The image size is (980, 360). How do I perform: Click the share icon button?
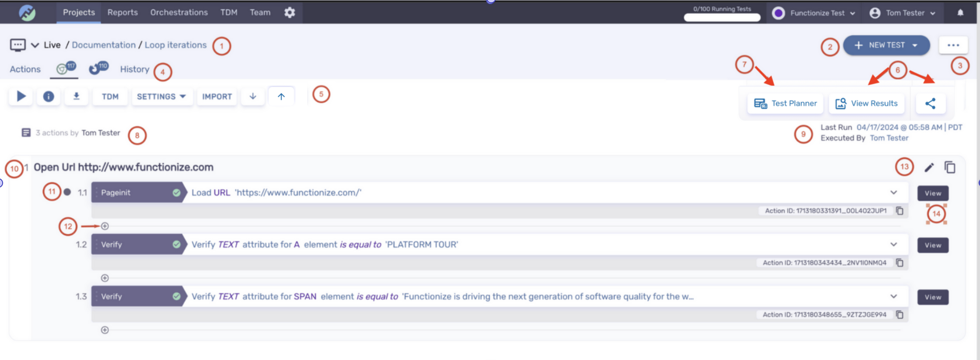(930, 104)
